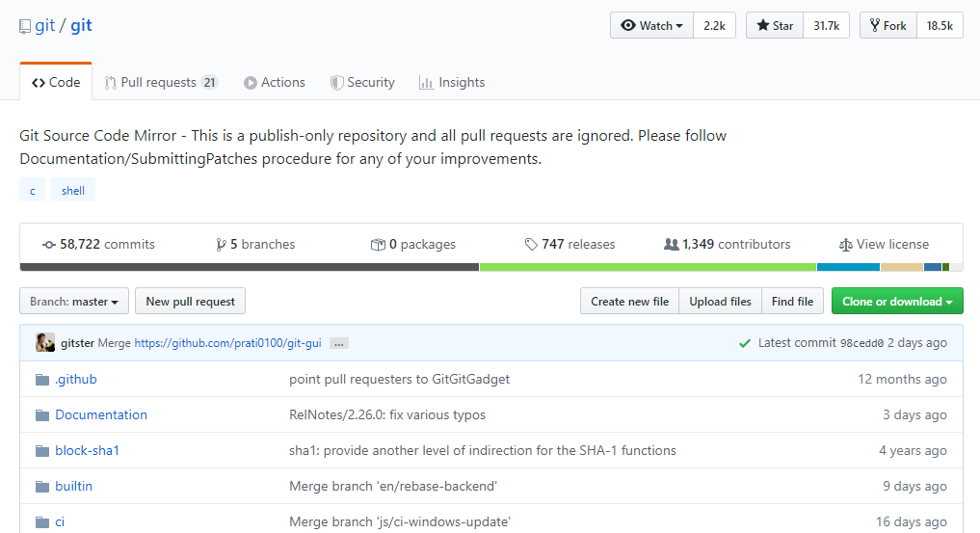This screenshot has width=980, height=533.
Task: View the 31.7k stargazers count
Action: click(826, 26)
